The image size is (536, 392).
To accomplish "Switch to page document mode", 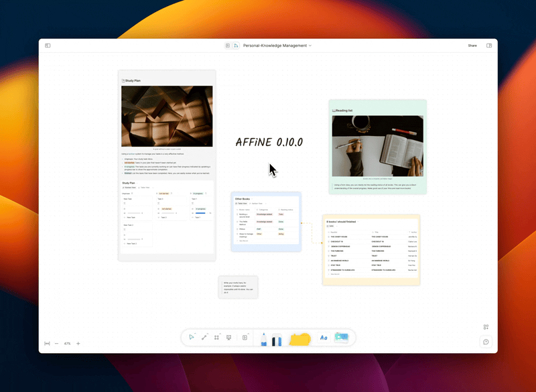I will pos(228,46).
